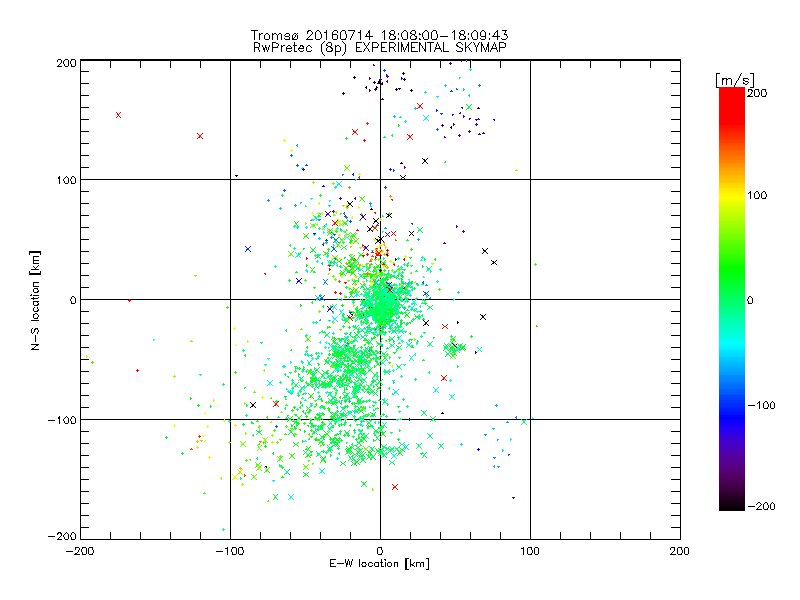Click the 'N-S location [km]' axis label
This screenshot has height=600, width=800.
[35, 301]
